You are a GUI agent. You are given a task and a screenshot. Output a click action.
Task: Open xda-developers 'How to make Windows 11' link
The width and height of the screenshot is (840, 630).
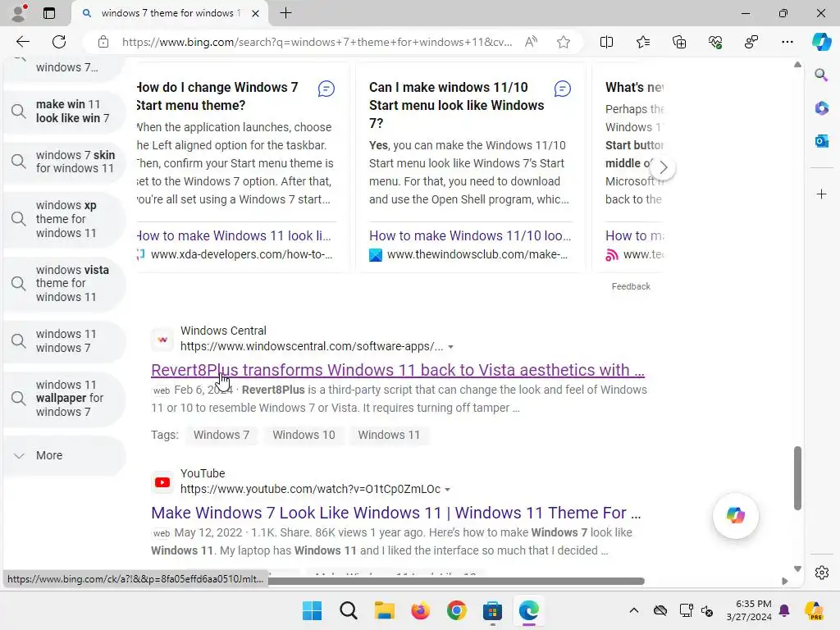tap(234, 235)
